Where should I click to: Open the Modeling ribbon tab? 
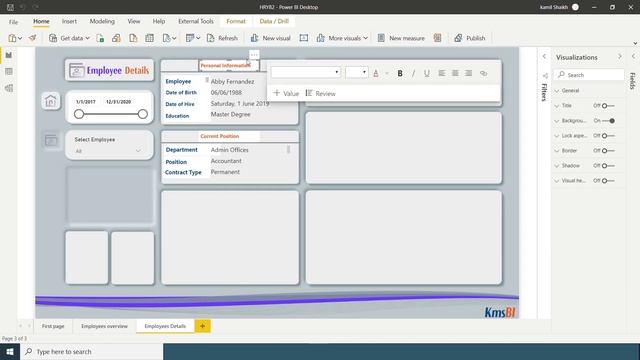102,21
